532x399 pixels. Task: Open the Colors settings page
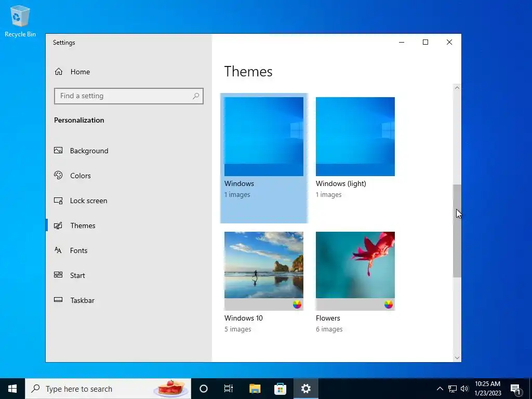pyautogui.click(x=128, y=176)
